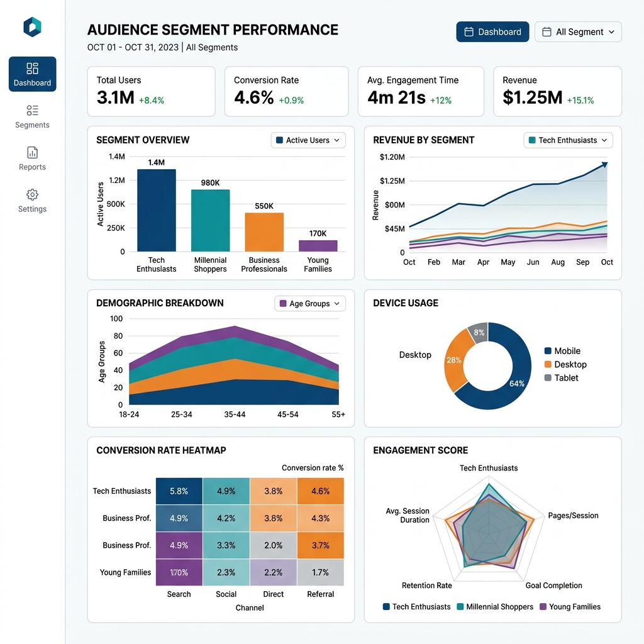Open the Dashboard sidebar item
The image size is (644, 644).
[33, 74]
